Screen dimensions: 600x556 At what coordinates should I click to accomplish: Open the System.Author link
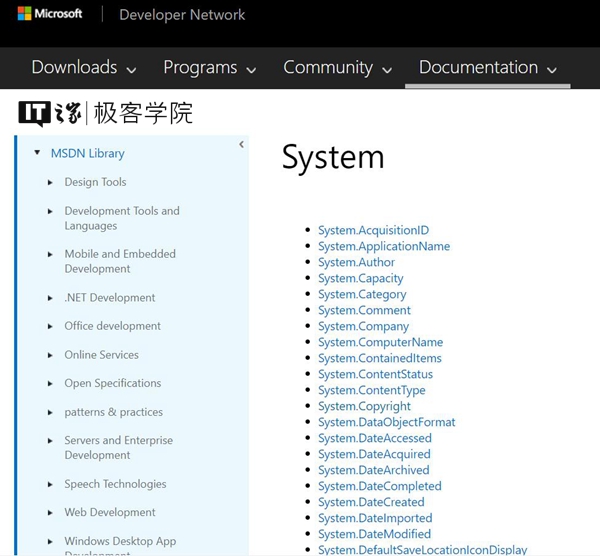point(356,262)
